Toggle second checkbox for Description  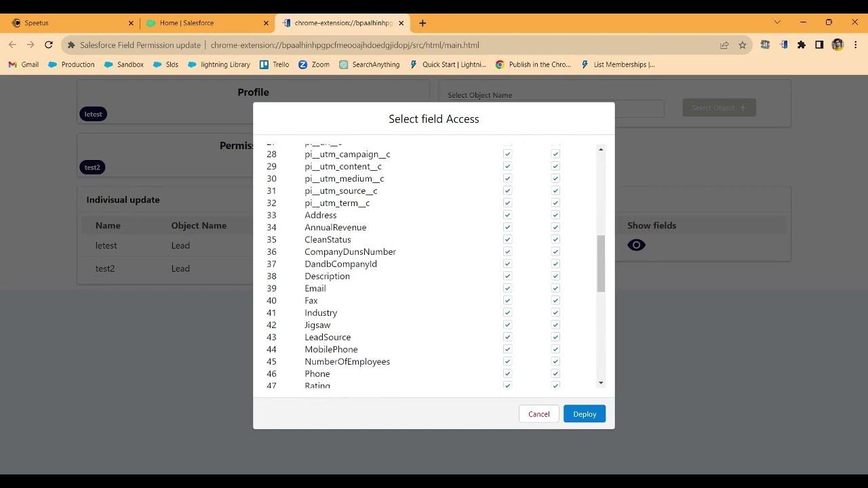coord(555,276)
